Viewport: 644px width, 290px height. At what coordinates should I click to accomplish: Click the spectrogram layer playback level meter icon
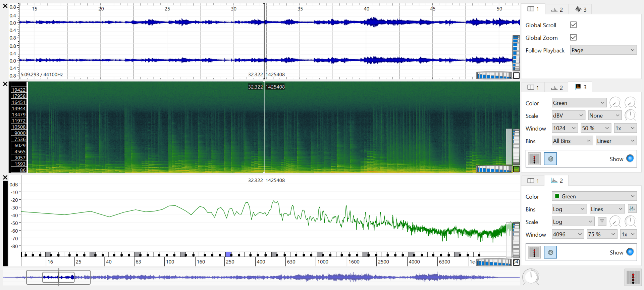click(x=534, y=159)
